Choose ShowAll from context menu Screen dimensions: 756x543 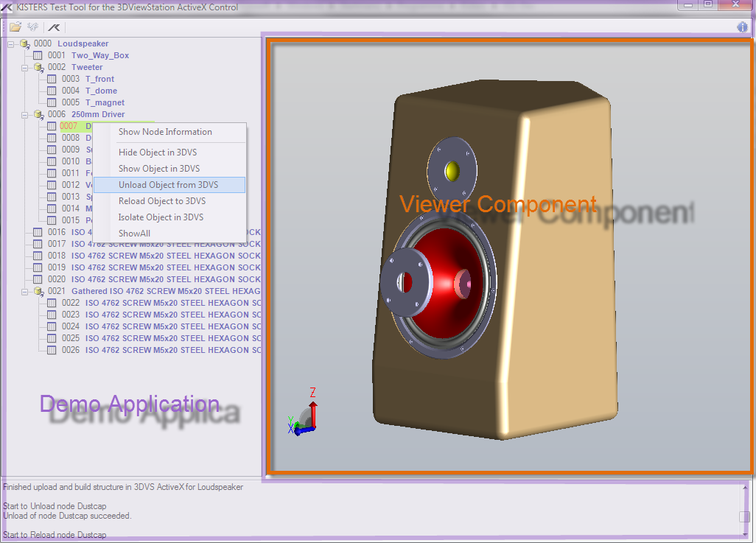click(x=169, y=234)
